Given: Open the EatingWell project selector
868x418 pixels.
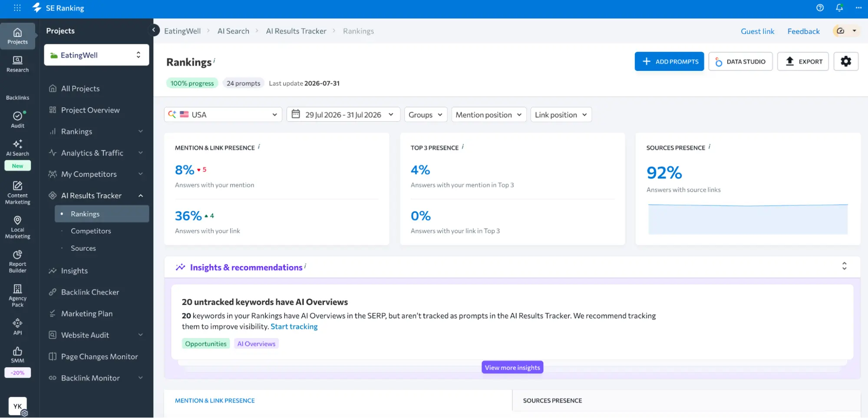Looking at the screenshot, I should point(96,55).
